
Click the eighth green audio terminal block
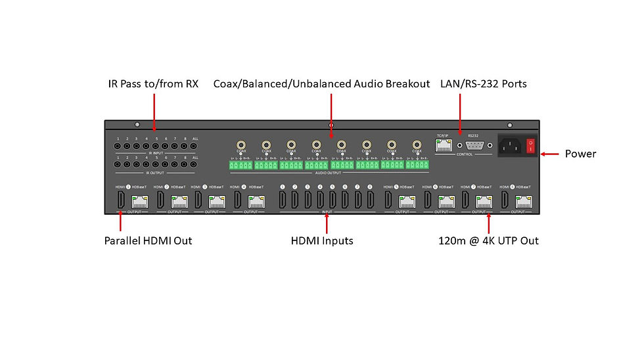click(x=417, y=165)
